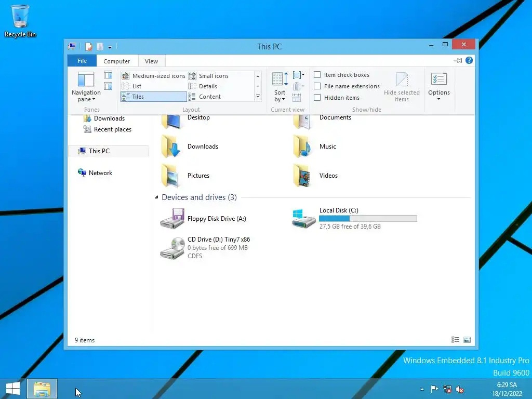Click the New folder quick access icon
Screen dimensions: 532x399
[100, 46]
